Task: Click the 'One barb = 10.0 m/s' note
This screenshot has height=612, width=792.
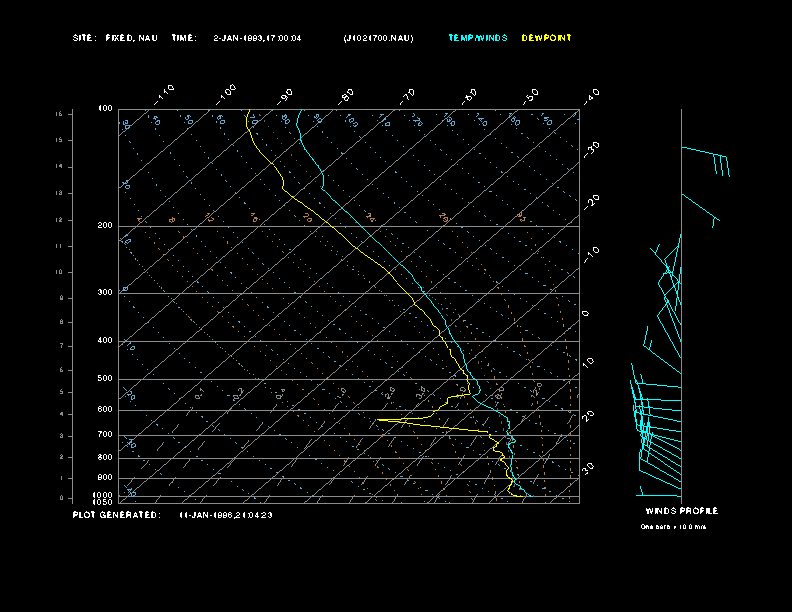Action: (x=673, y=526)
